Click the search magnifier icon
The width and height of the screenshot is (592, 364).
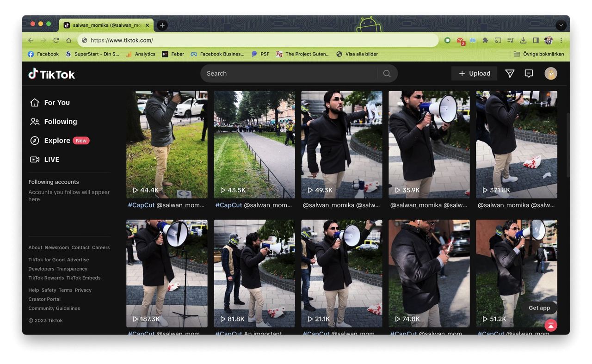(387, 74)
